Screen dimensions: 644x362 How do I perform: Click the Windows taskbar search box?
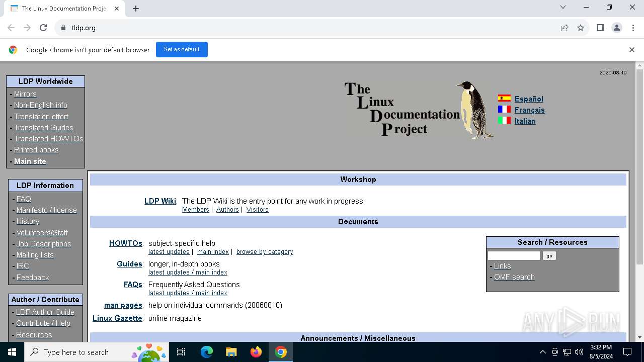(96, 352)
